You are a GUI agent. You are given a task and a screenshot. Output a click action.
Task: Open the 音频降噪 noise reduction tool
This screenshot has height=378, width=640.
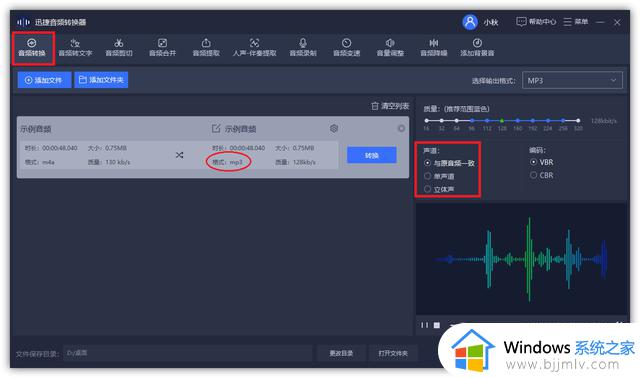(x=434, y=47)
